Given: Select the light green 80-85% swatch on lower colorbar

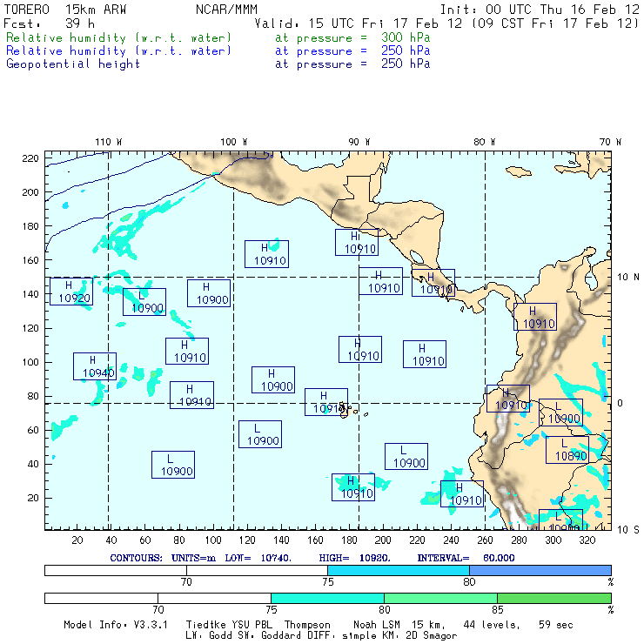Looking at the screenshot, I should [440, 598].
